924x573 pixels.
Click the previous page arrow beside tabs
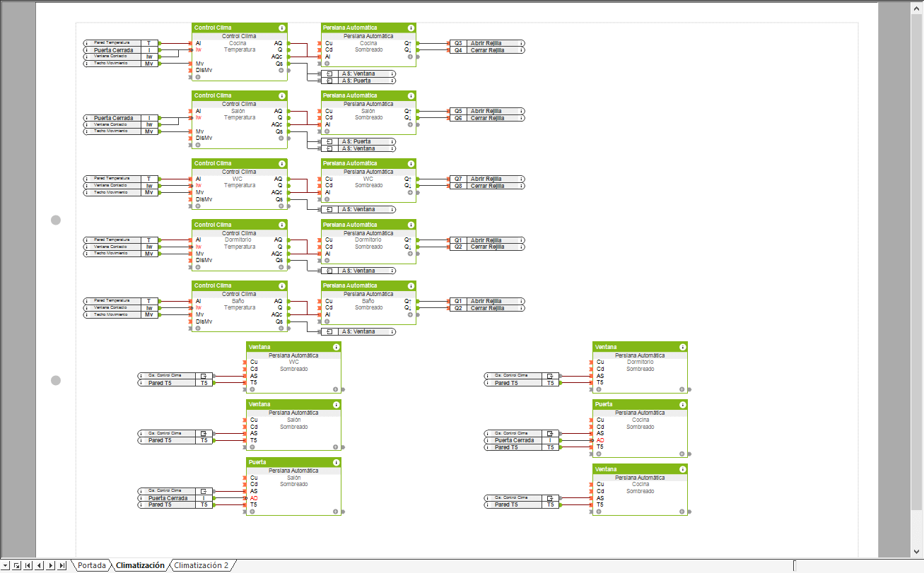(x=40, y=565)
